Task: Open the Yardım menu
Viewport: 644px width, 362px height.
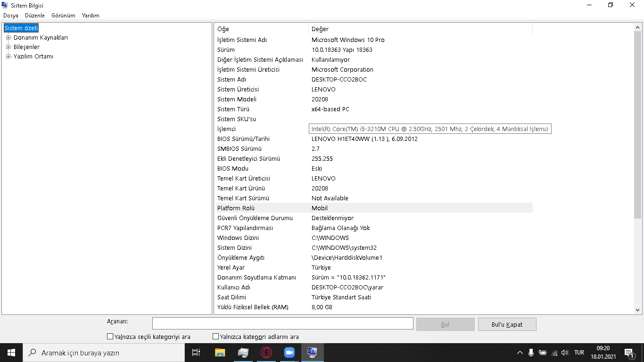Action: pos(91,16)
